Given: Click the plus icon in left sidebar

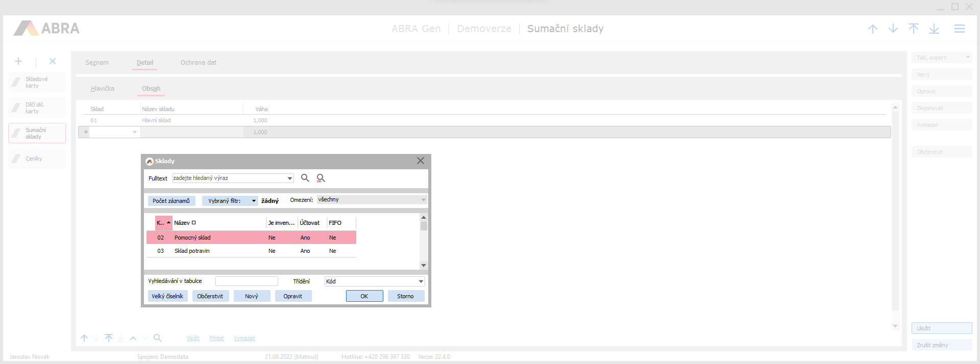Looking at the screenshot, I should (18, 61).
